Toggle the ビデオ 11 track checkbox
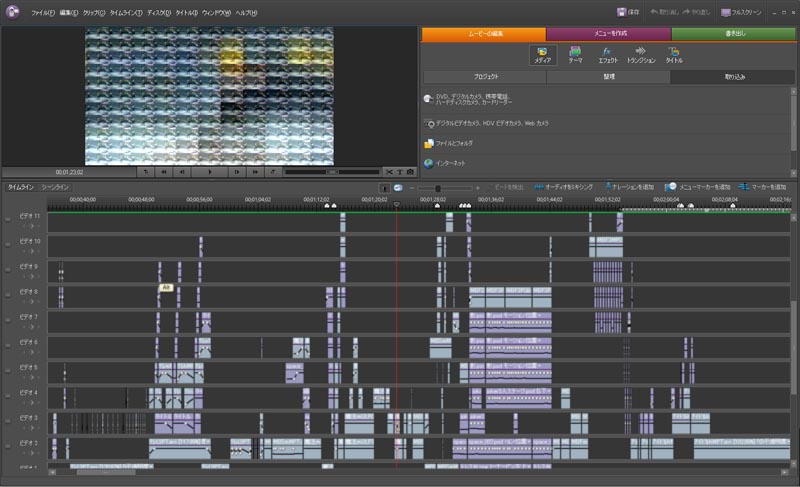Screen dimensions: 800x487 click(x=7, y=217)
